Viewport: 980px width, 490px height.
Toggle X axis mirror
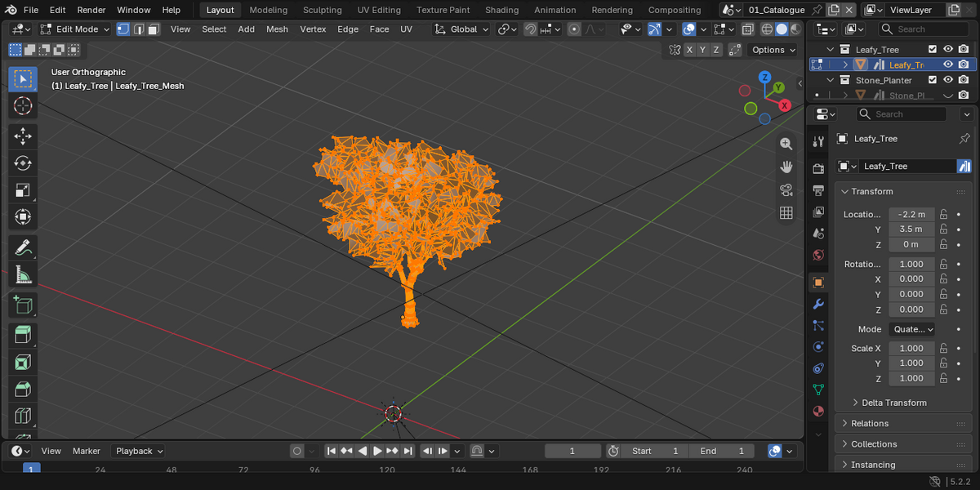point(690,50)
